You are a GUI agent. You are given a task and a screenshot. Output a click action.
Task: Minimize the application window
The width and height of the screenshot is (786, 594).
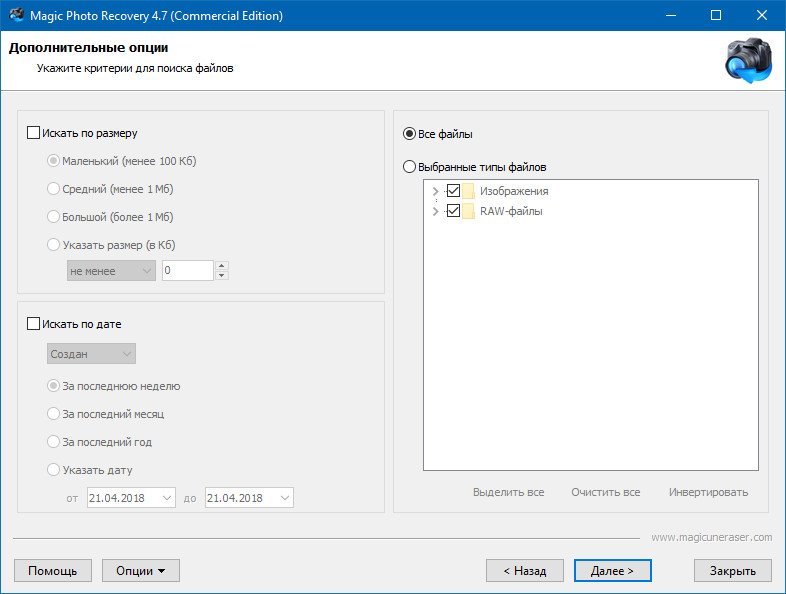point(671,15)
